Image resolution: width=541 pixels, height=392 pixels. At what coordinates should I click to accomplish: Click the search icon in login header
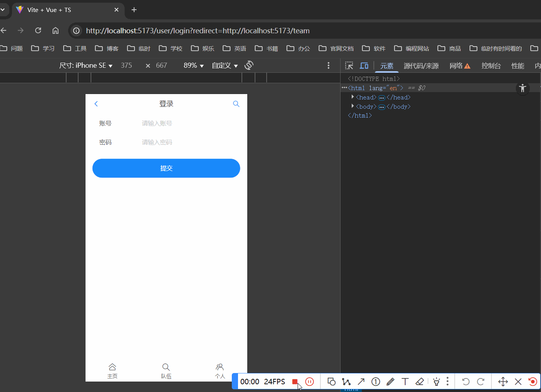pyautogui.click(x=236, y=104)
